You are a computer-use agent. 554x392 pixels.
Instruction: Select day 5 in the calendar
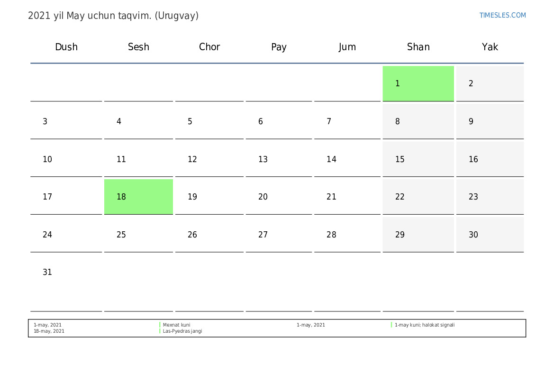point(209,121)
